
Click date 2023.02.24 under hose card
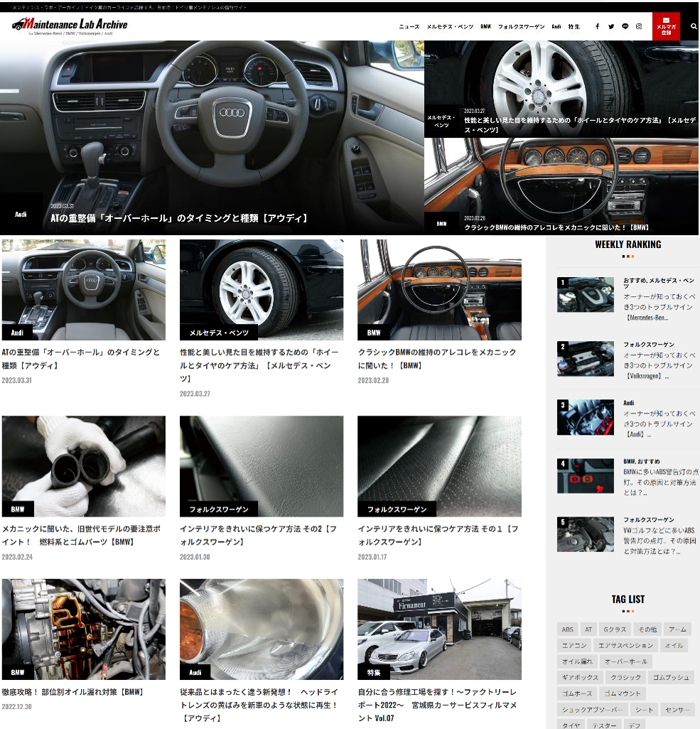pyautogui.click(x=17, y=557)
